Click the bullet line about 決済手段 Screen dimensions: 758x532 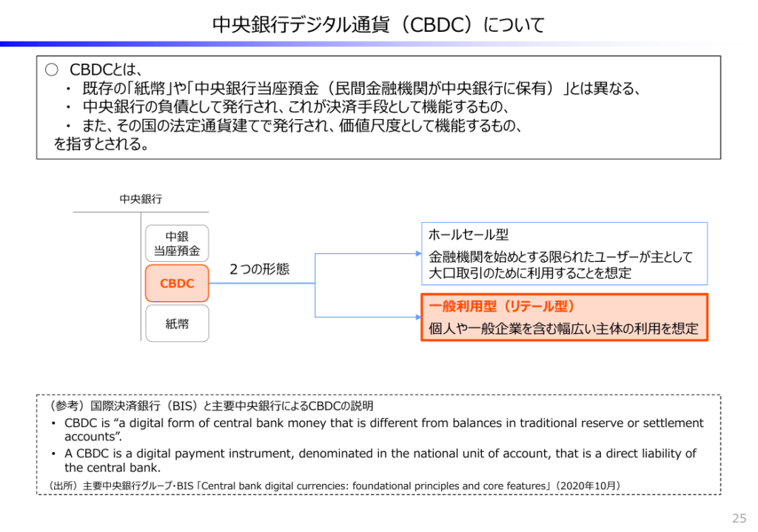(293, 107)
